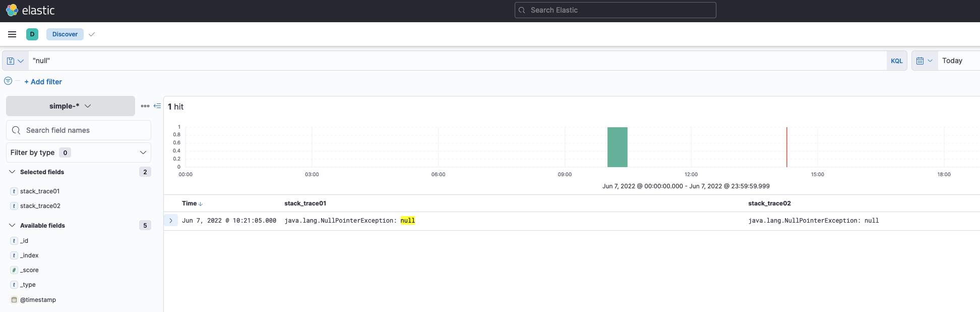Open index pattern options three-dot icon
Screen dimensions: 980x312
pyautogui.click(x=145, y=106)
